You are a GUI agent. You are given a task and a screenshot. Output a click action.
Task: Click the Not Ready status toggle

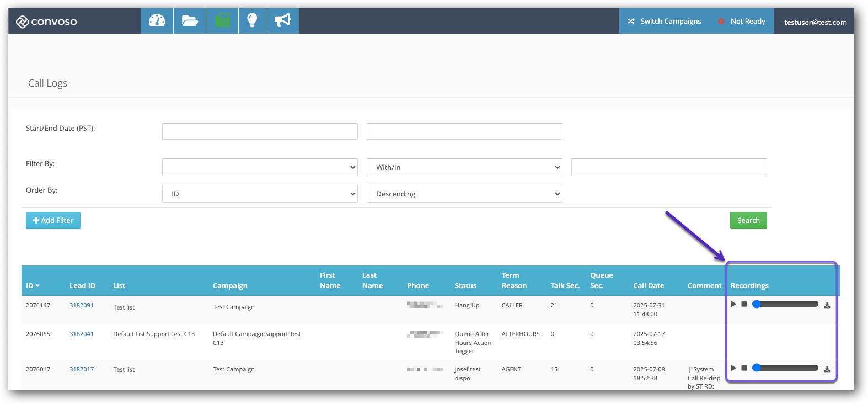pyautogui.click(x=742, y=21)
